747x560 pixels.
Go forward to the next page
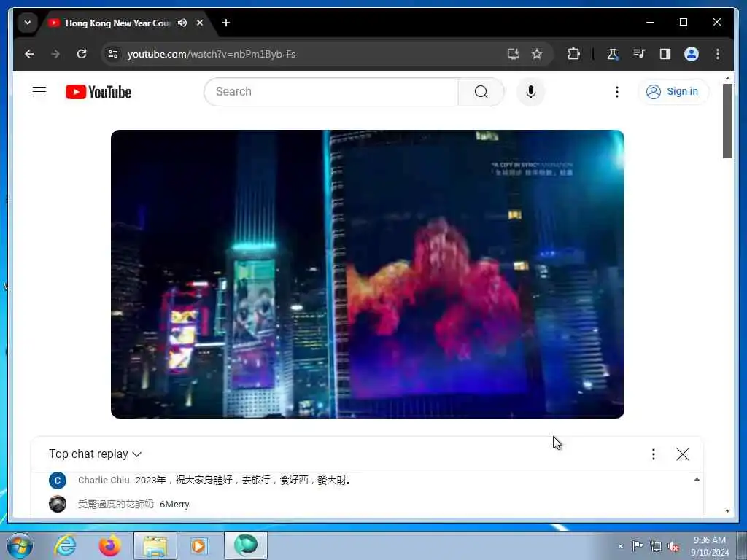point(55,54)
